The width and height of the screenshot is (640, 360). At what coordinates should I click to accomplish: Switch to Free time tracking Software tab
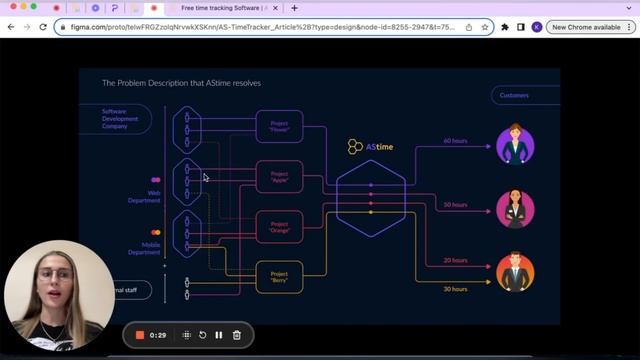coord(224,8)
